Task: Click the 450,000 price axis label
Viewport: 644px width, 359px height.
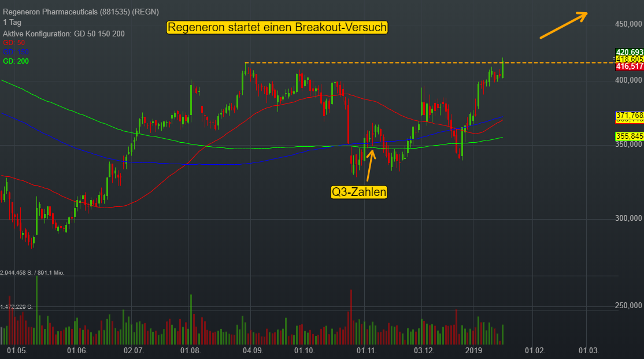Action: click(x=628, y=24)
